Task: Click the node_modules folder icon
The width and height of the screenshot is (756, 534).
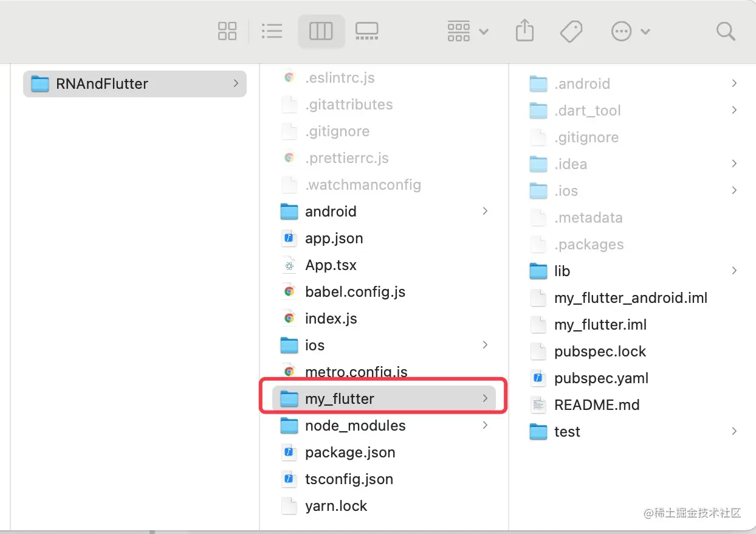Action: click(x=289, y=426)
